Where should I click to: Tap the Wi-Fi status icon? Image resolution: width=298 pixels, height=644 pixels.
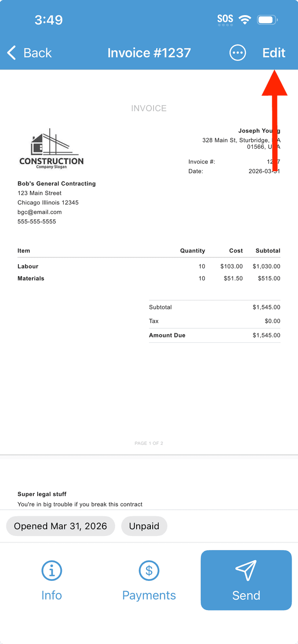pos(245,20)
